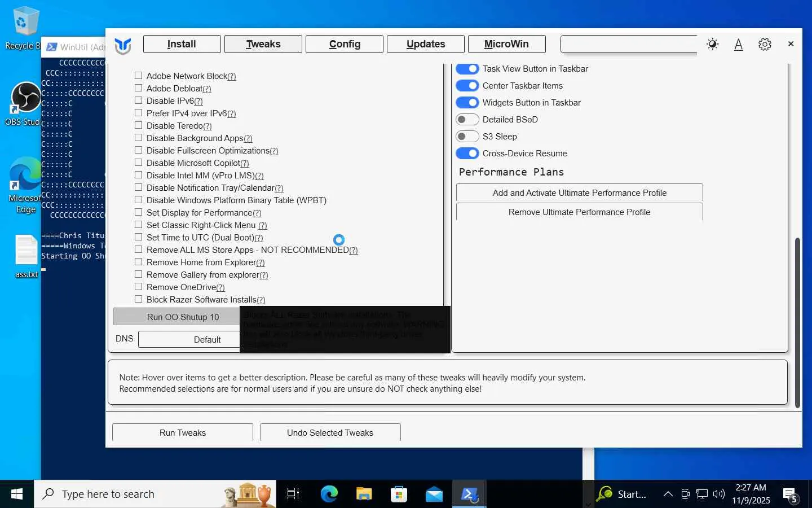
Task: Check Remove OneDrive
Action: (x=138, y=286)
